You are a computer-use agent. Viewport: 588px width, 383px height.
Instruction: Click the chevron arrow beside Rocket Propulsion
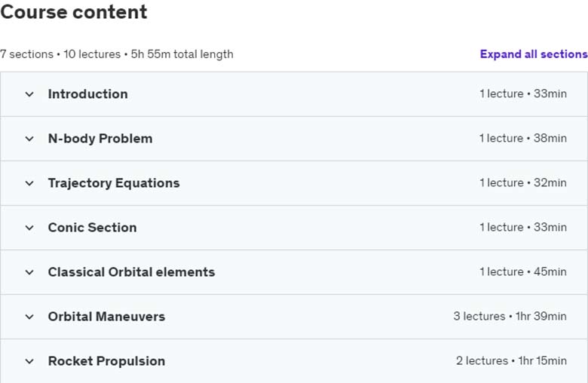(29, 362)
